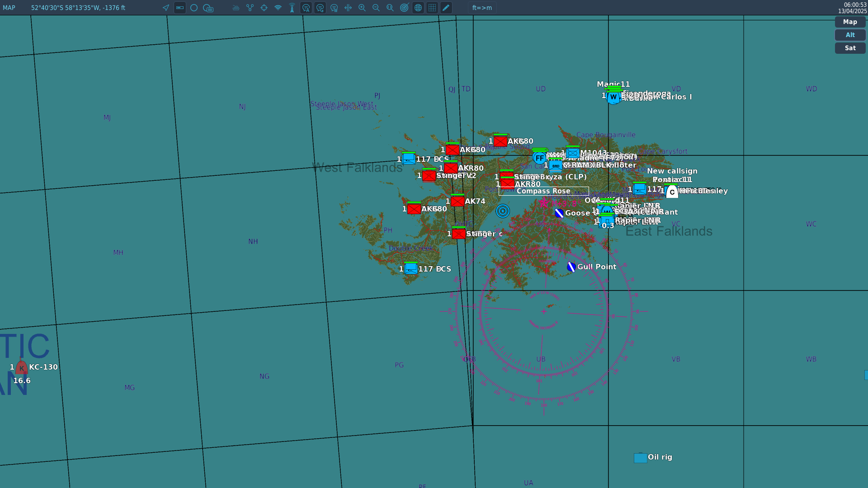Select the Hercules C aircraft icon
Screen dimensions: 868x488
[672, 192]
